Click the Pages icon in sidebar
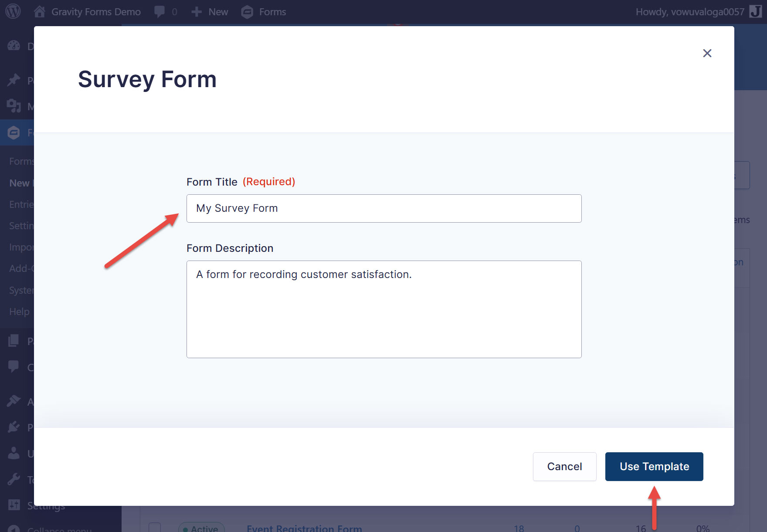The width and height of the screenshot is (767, 532). click(x=14, y=341)
